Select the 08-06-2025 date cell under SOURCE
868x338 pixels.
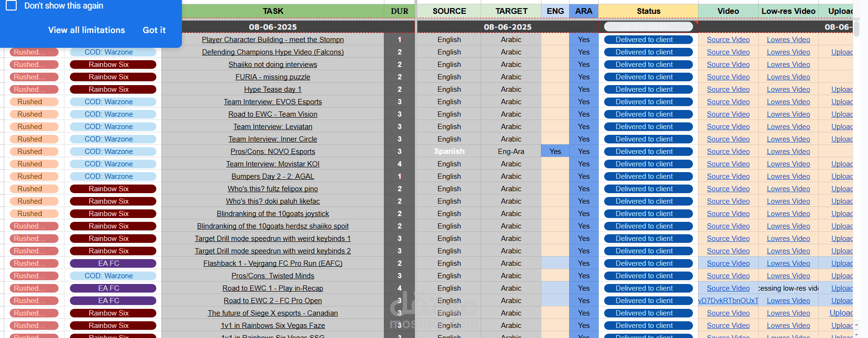[x=508, y=27]
